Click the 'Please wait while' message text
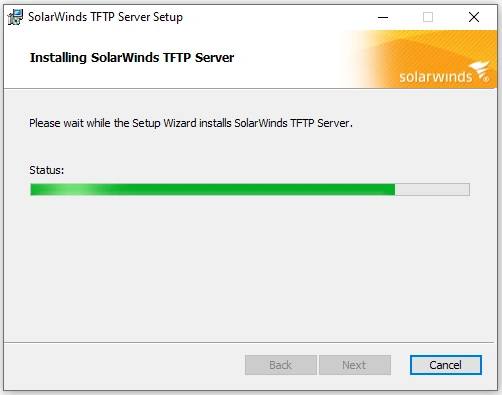 [191, 123]
